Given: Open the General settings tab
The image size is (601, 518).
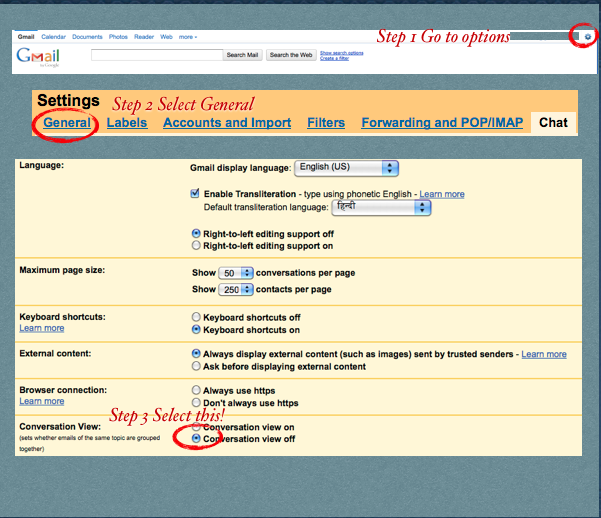Looking at the screenshot, I should pyautogui.click(x=67, y=123).
